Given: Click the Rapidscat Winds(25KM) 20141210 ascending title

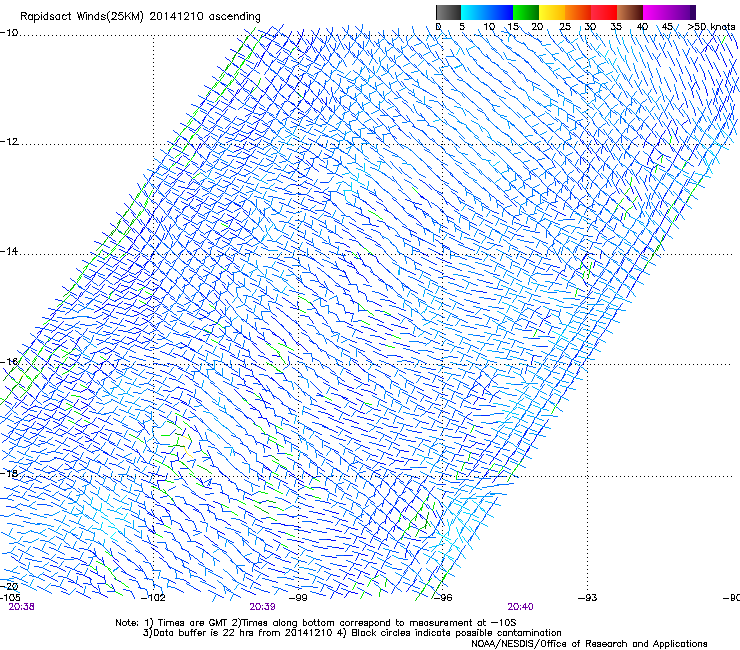Looking at the screenshot, I should pyautogui.click(x=140, y=17).
